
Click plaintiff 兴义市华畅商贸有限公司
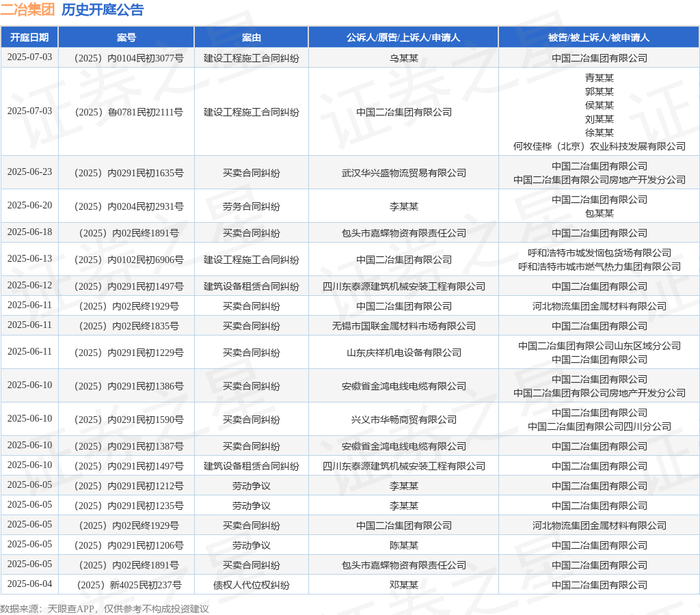click(403, 420)
